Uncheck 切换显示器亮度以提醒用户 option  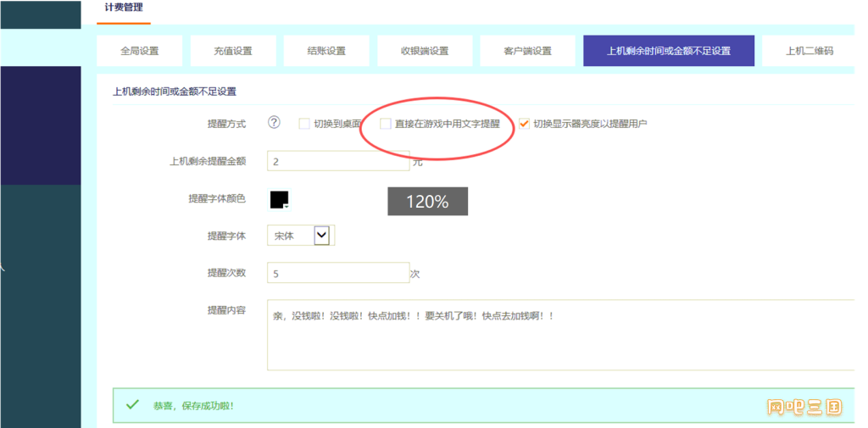[x=524, y=124]
